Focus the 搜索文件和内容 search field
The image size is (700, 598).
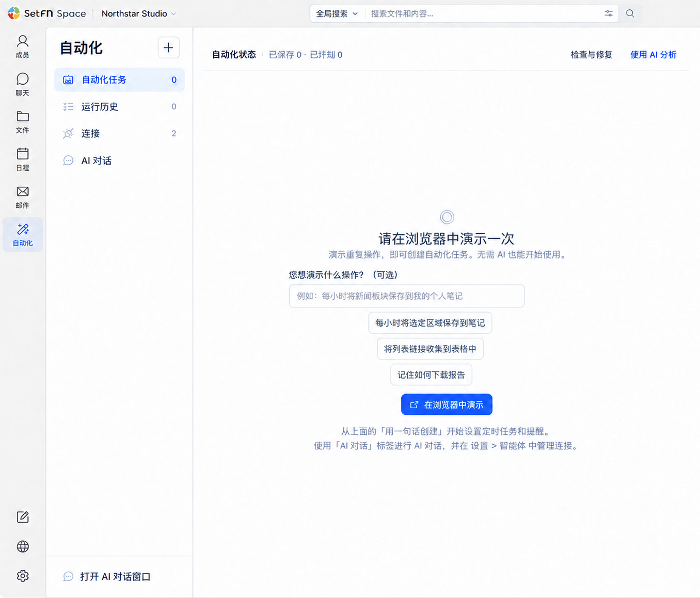[483, 13]
